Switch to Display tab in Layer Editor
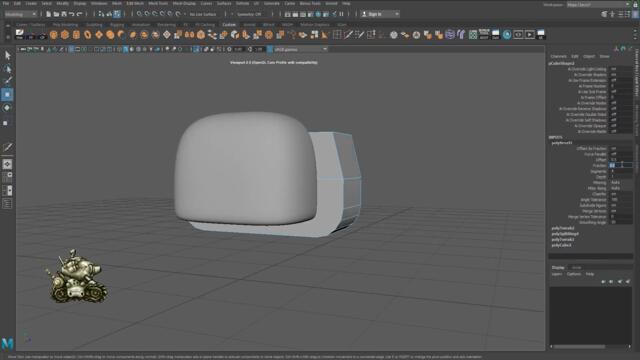This screenshot has width=640, height=360. 558,267
